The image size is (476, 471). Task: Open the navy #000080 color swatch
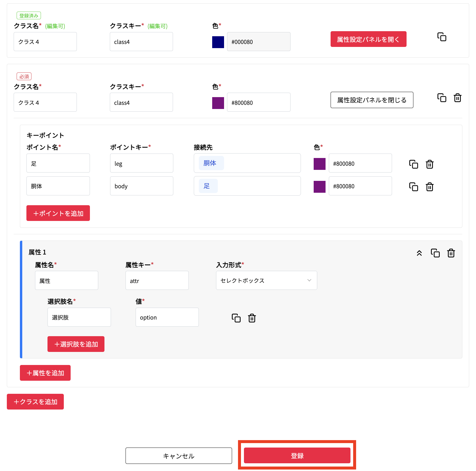[x=218, y=42]
